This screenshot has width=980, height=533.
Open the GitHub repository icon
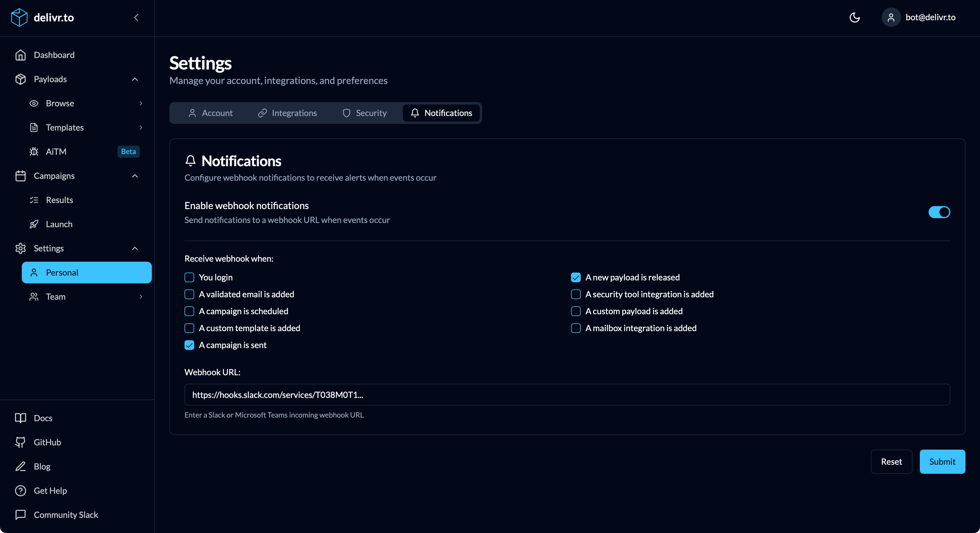point(21,442)
